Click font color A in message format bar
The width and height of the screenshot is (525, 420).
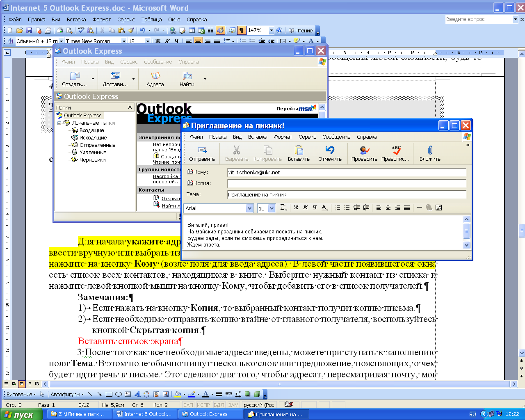point(324,208)
